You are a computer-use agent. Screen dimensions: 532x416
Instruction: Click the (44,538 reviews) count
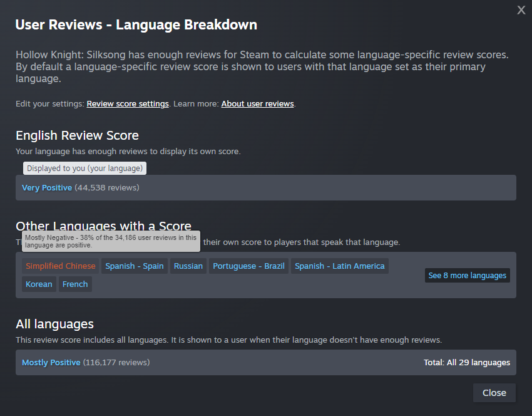pyautogui.click(x=107, y=188)
